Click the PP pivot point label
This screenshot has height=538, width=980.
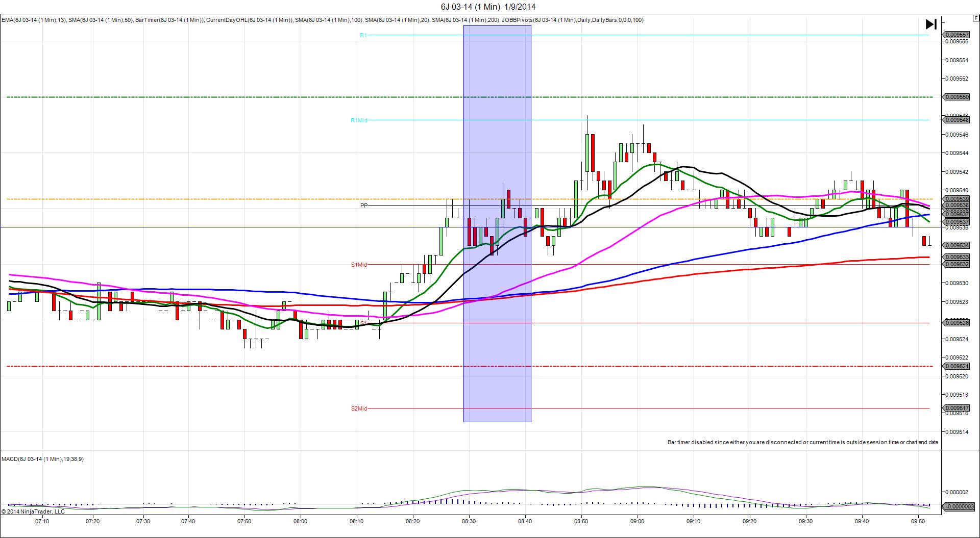(364, 206)
